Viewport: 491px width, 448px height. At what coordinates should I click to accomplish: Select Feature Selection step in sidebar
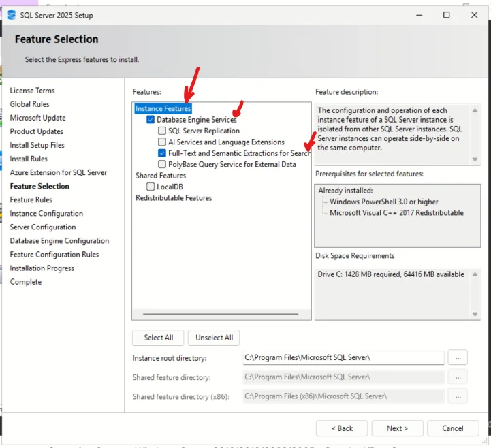(39, 186)
